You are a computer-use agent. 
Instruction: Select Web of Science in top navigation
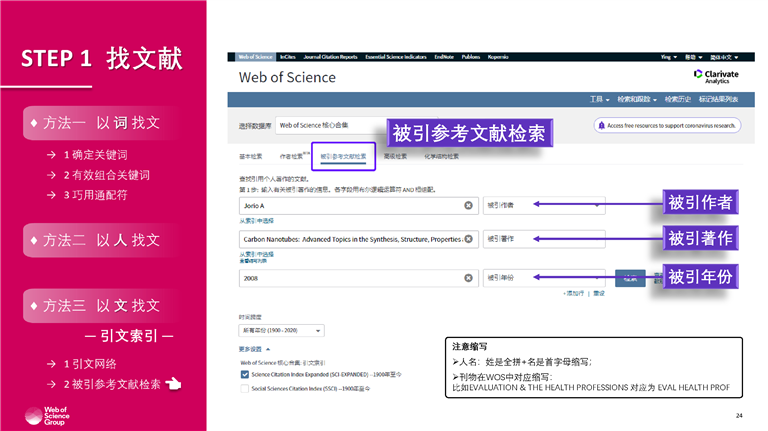[x=255, y=57]
